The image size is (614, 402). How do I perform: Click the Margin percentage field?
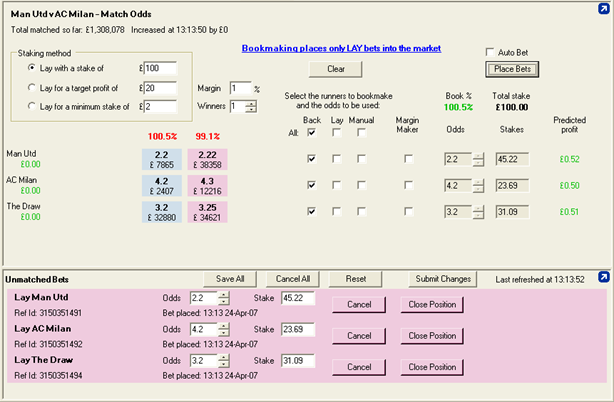pyautogui.click(x=240, y=88)
